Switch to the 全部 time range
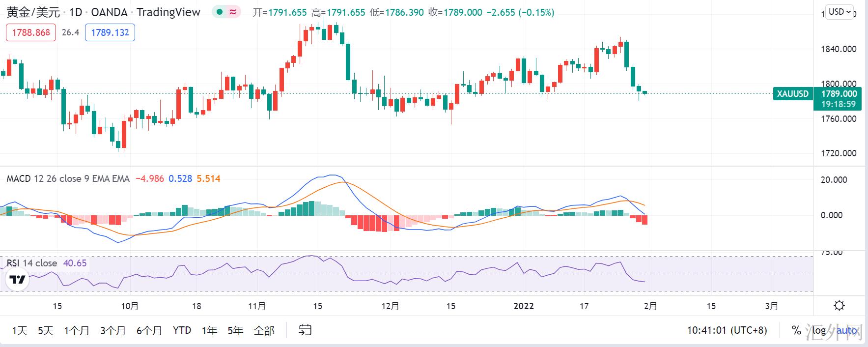The height and width of the screenshot is (347, 868). click(x=264, y=330)
